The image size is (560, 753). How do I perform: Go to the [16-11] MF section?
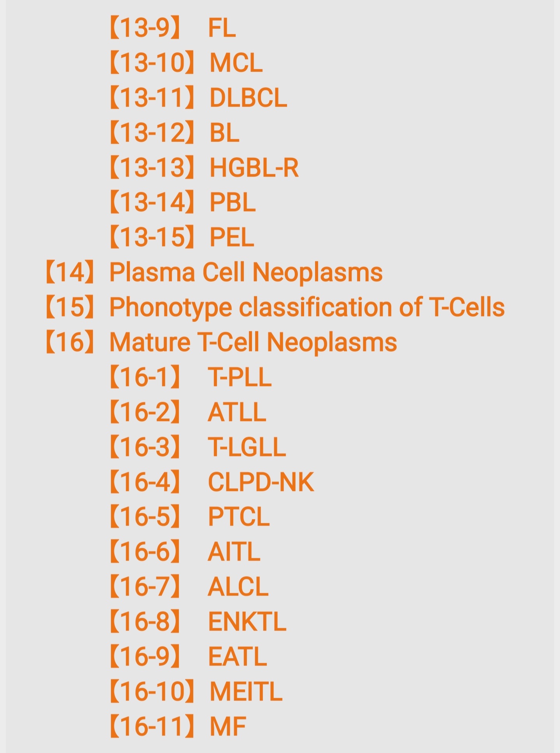(x=177, y=727)
